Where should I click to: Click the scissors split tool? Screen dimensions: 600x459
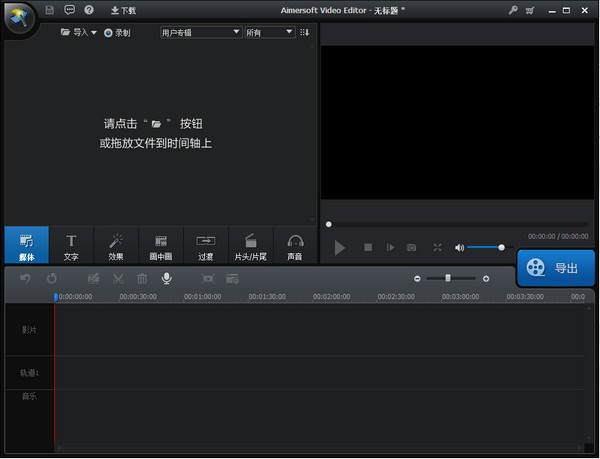(x=118, y=278)
